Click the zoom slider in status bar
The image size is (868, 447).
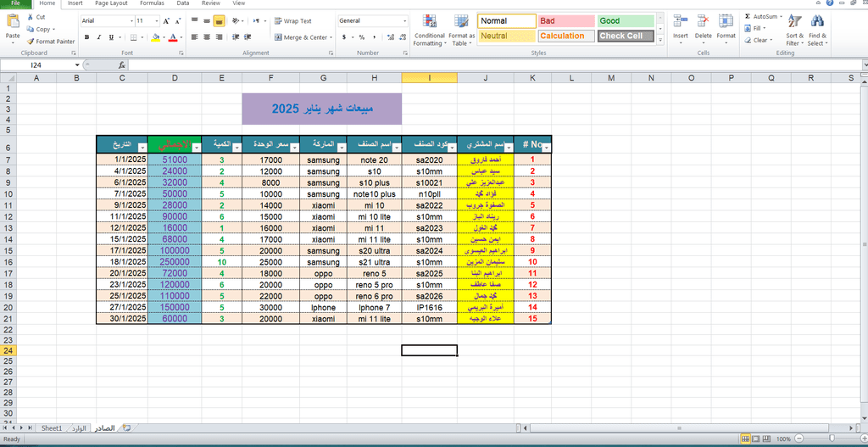tap(832, 439)
